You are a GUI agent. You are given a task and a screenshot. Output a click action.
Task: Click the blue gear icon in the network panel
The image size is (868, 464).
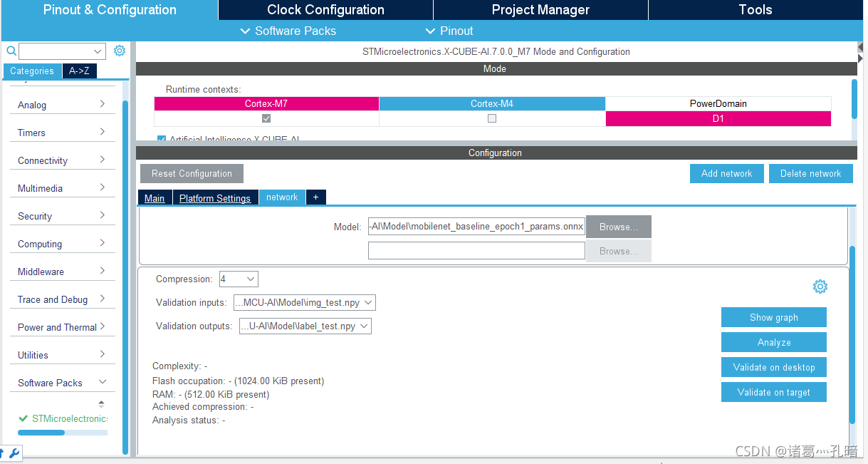click(x=820, y=287)
